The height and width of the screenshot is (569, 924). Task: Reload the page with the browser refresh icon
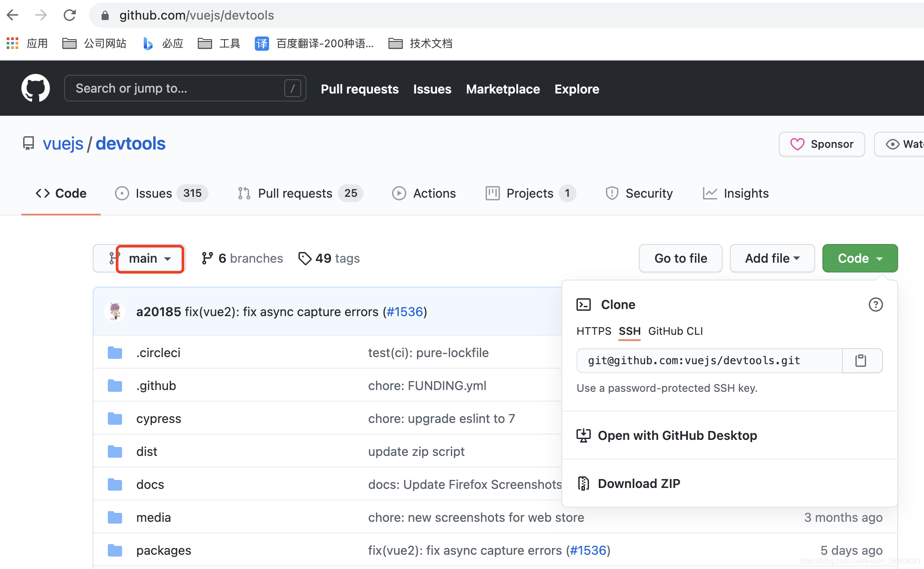(70, 15)
